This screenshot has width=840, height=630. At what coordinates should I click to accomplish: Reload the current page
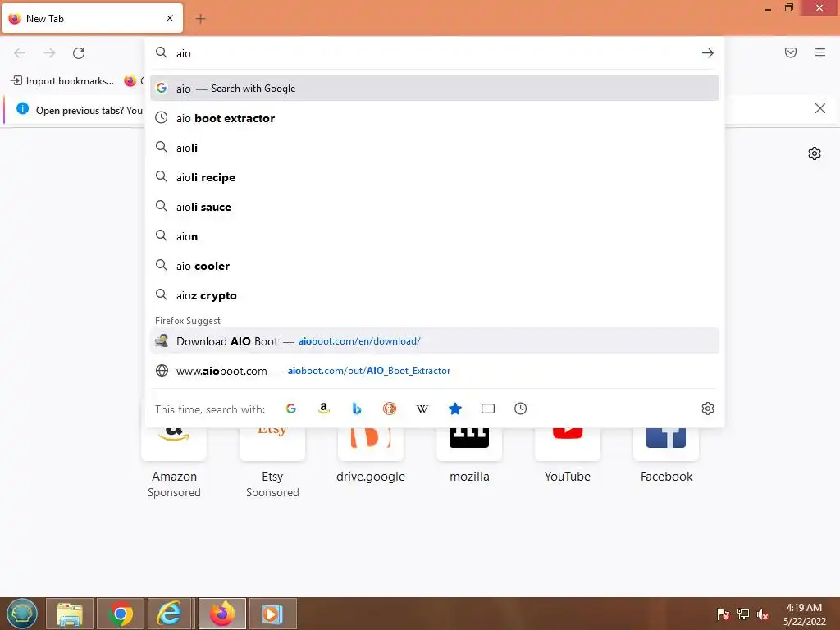[79, 53]
